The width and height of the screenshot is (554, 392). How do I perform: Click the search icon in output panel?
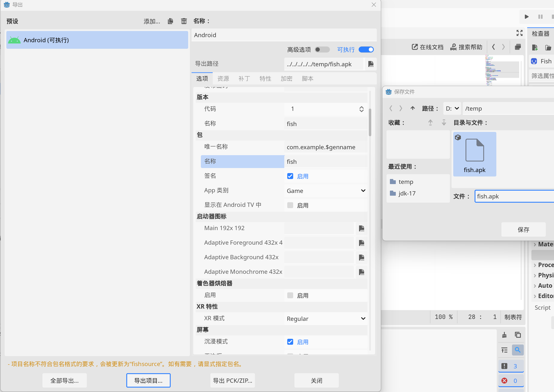click(x=517, y=350)
